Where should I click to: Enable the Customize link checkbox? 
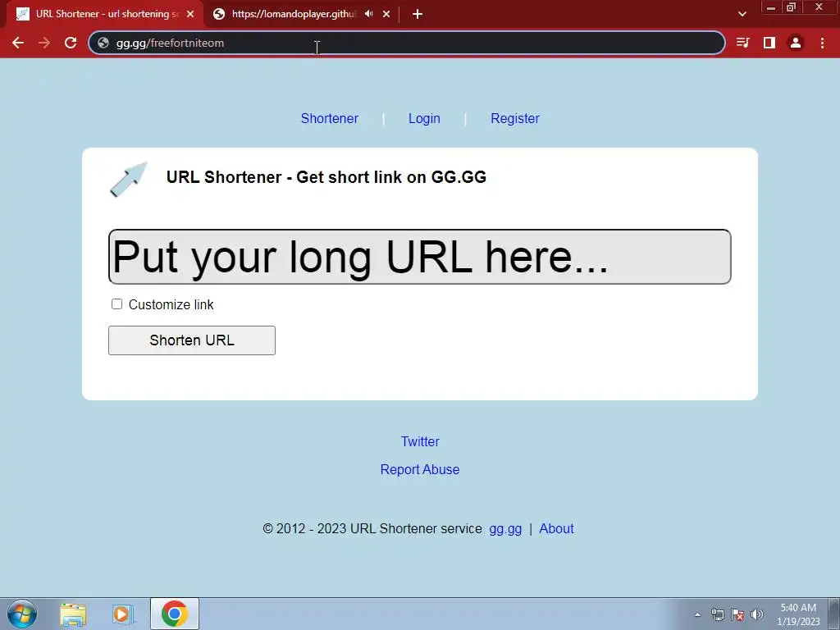(116, 304)
